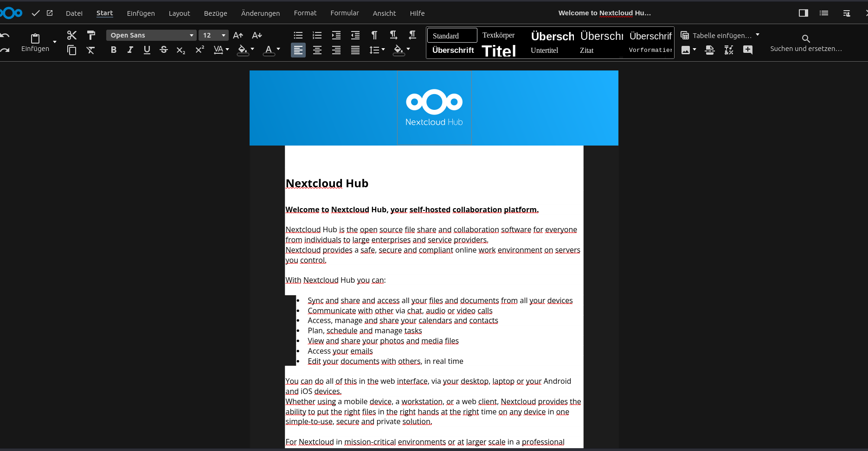Toggle justified alignment

point(355,50)
